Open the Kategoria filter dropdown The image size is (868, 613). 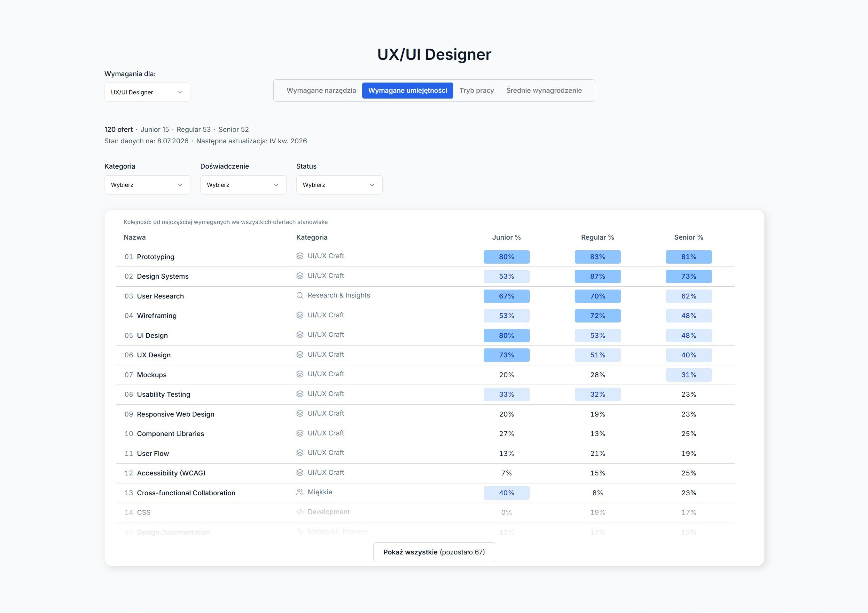pyautogui.click(x=147, y=185)
